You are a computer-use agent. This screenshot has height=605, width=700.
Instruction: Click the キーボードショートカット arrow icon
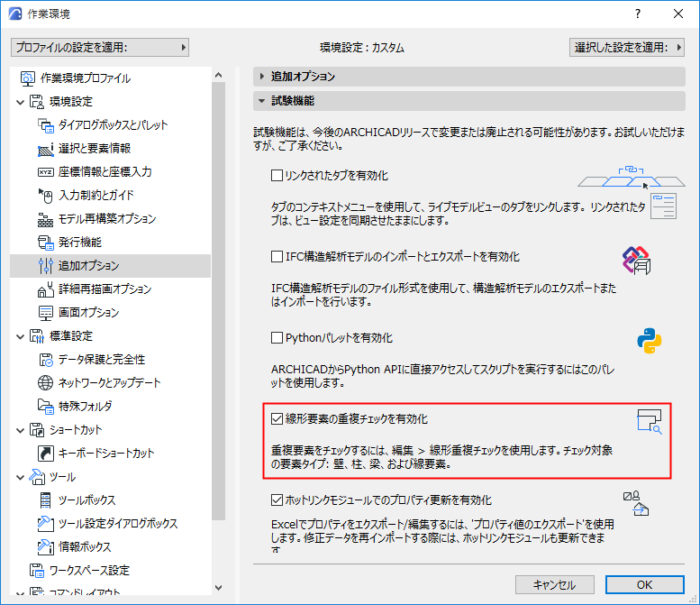pos(46,454)
